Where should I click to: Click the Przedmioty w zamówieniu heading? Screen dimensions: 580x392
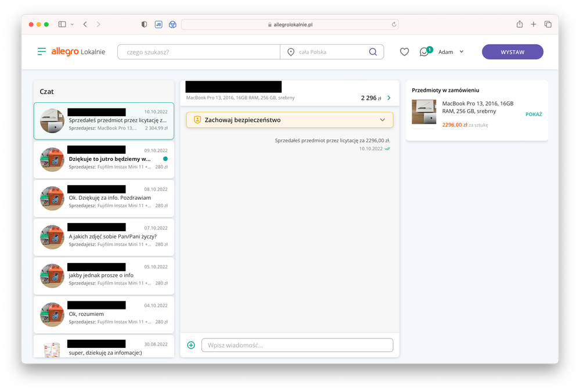click(445, 90)
